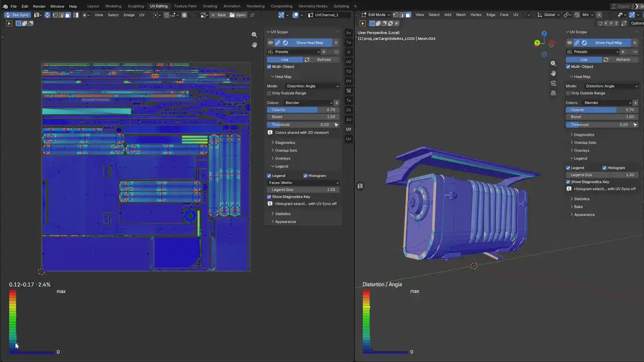Screen dimensions: 644x362
Task: Click link icon in left Show Heat Map row
Action: [278, 43]
